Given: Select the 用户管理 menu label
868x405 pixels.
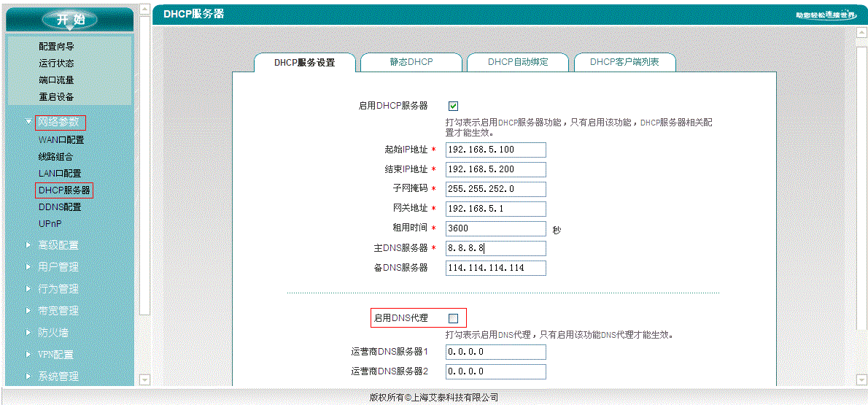Looking at the screenshot, I should click(58, 267).
